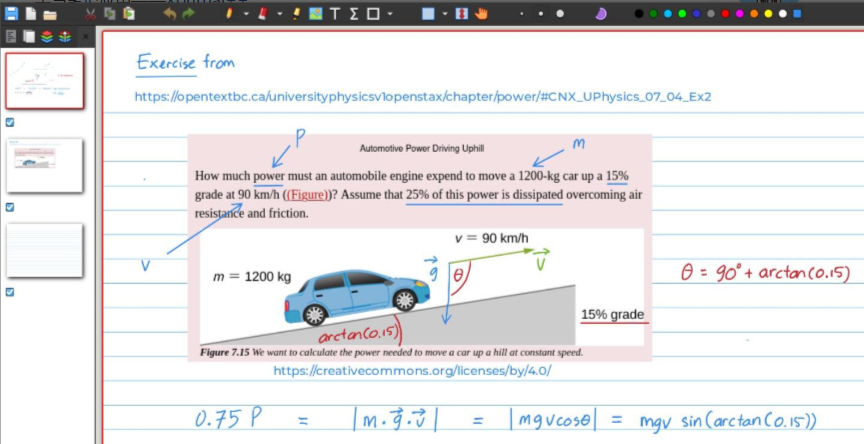Toggle the checkbox under the third page thumbnail
Image resolution: width=864 pixels, height=444 pixels.
click(10, 292)
